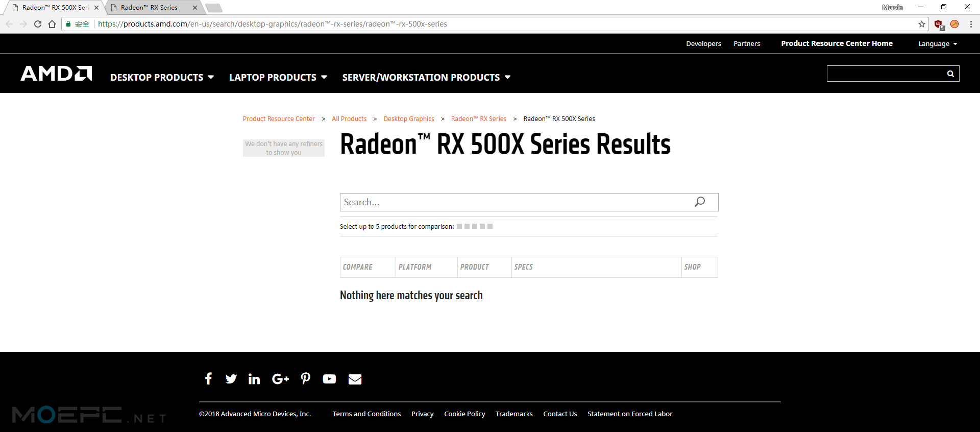
Task: Expand Desktop Products dropdown menu
Action: point(162,77)
